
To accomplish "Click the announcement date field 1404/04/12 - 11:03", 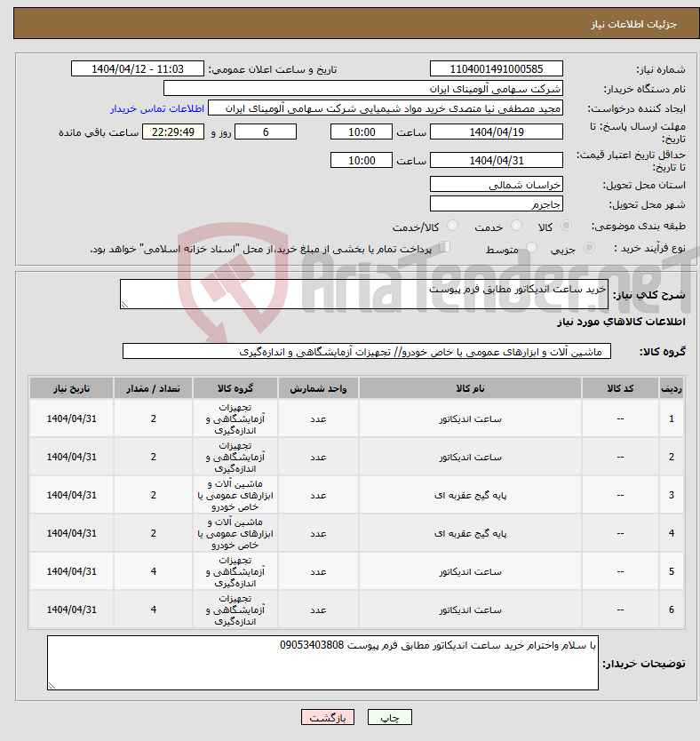I will pyautogui.click(x=138, y=69).
